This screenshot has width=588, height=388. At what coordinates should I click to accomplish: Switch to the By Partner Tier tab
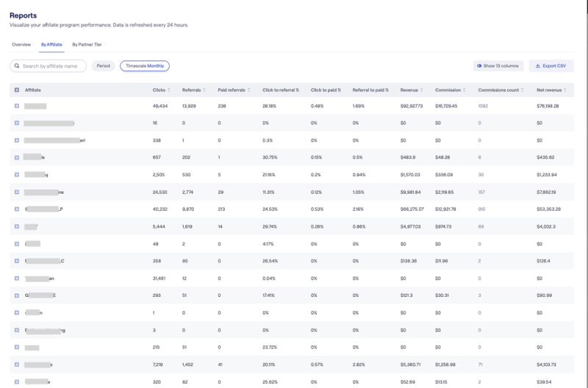point(87,45)
